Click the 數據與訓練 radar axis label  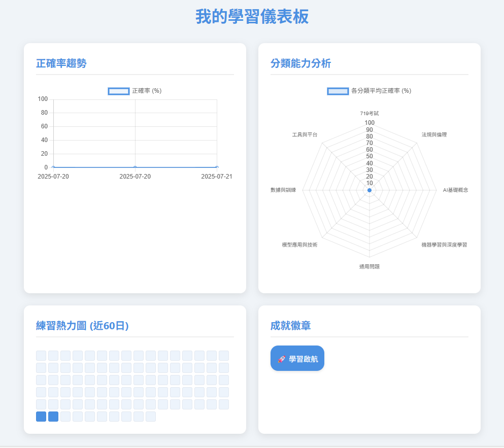[x=283, y=190]
